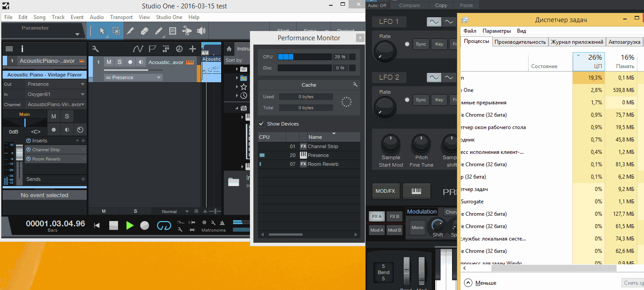Image resolution: width=644 pixels, height=290 pixels.
Task: Select the Arrow tool in Studio One toolbar
Action: (102, 31)
